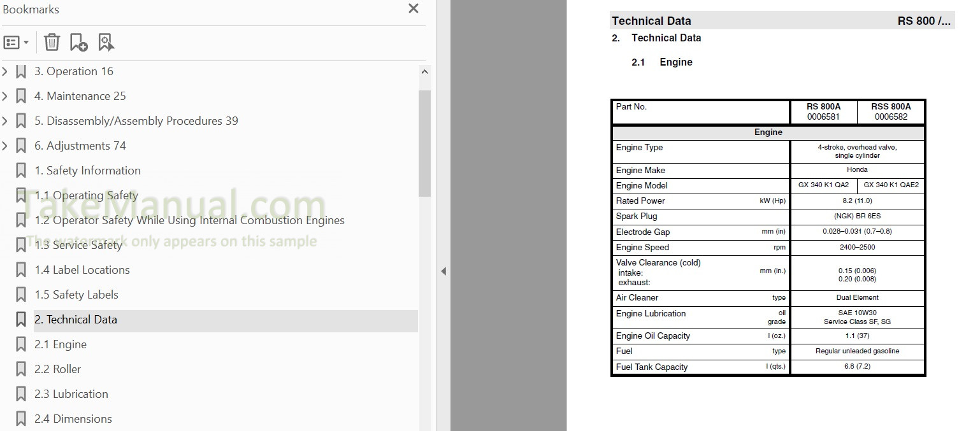The image size is (980, 431).
Task: Click the find current bookmark icon
Action: [106, 43]
